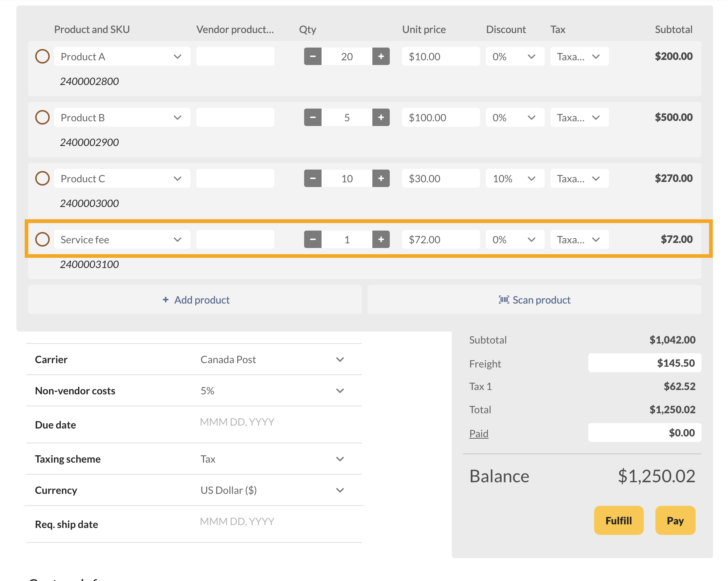The width and height of the screenshot is (728, 581).
Task: Increase quantity for Product C
Action: pyautogui.click(x=381, y=178)
